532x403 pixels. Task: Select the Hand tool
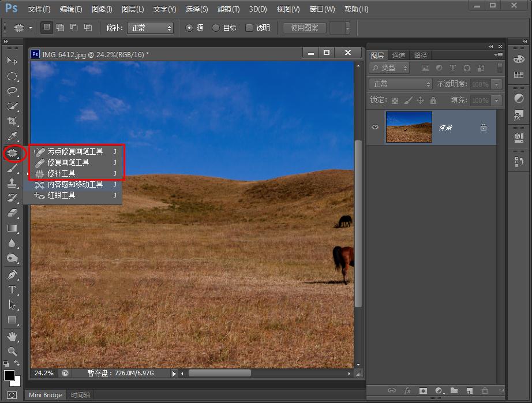(12, 336)
